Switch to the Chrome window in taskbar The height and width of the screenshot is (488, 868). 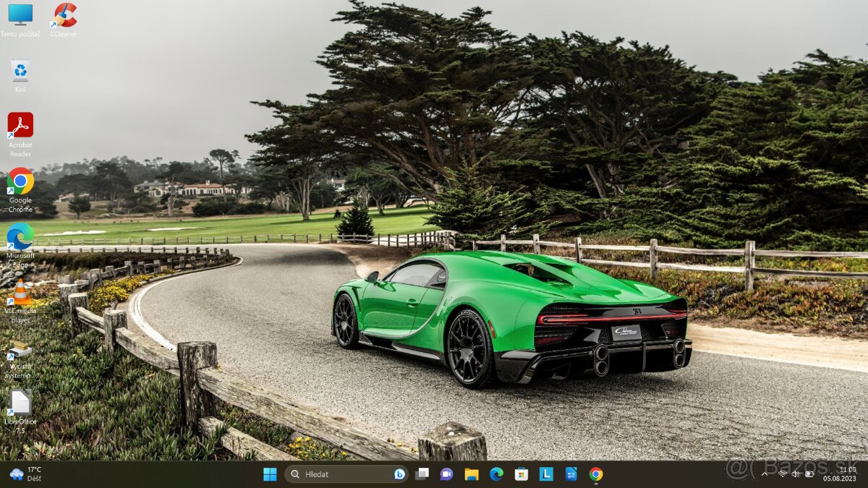(596, 474)
